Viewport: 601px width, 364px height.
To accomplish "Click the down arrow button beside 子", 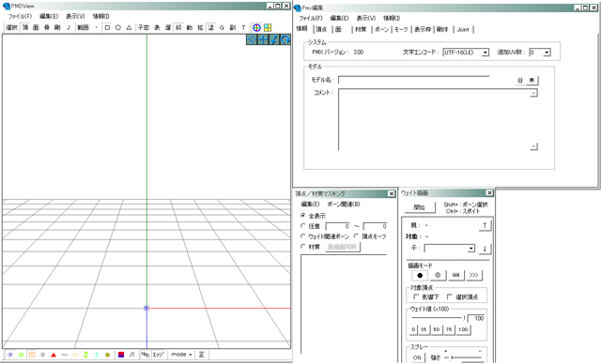I will click(485, 249).
